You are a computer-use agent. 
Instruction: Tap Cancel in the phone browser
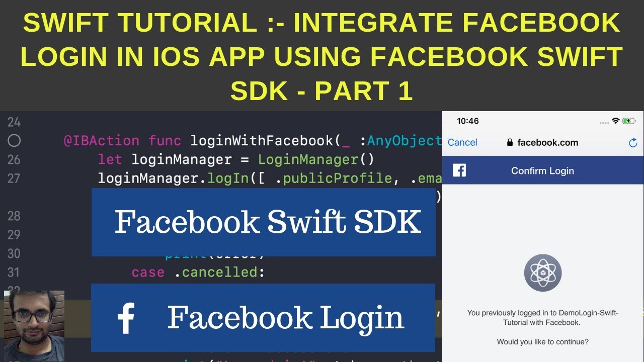462,142
